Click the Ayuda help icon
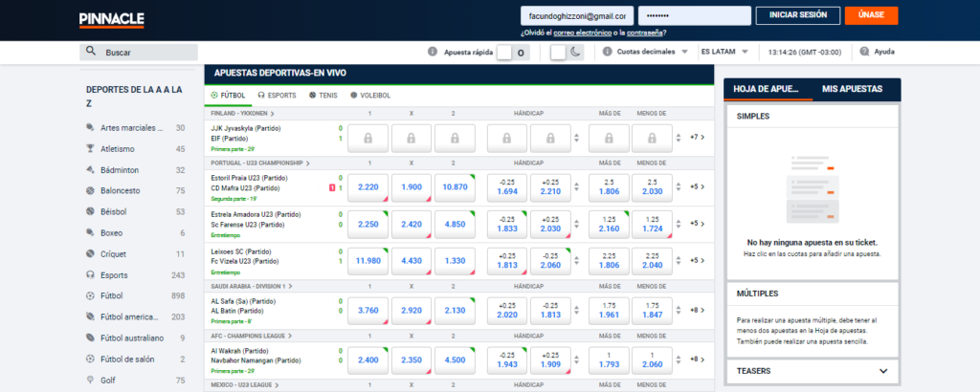Viewport: 980px width, 392px height. pos(864,52)
